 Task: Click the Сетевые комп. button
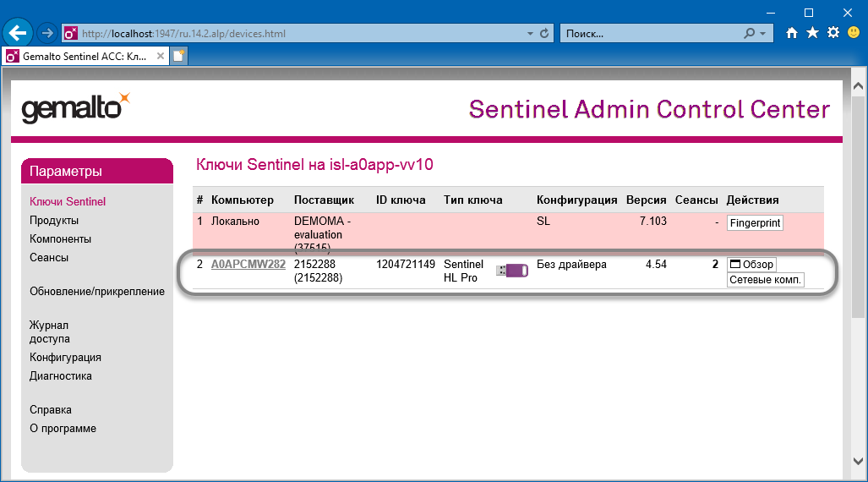765,280
